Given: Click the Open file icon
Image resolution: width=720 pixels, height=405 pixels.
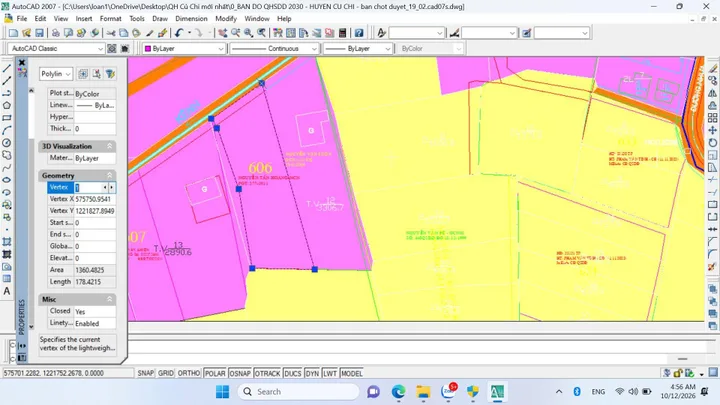Looking at the screenshot, I should click(26, 33).
